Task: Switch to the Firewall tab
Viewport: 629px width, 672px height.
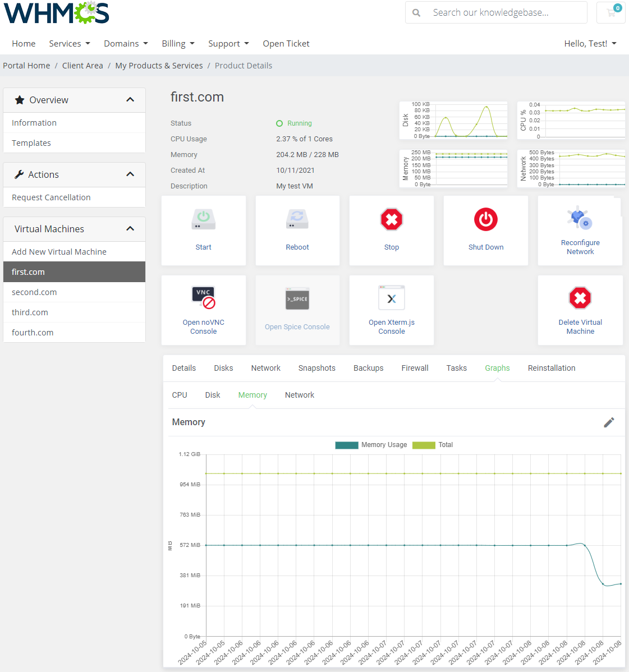Action: tap(415, 368)
